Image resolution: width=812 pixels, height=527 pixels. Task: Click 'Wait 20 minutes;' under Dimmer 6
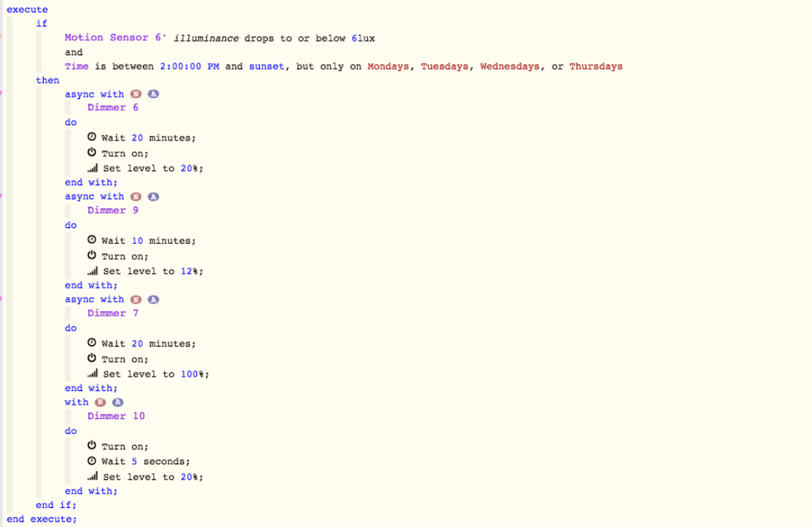[x=149, y=137]
